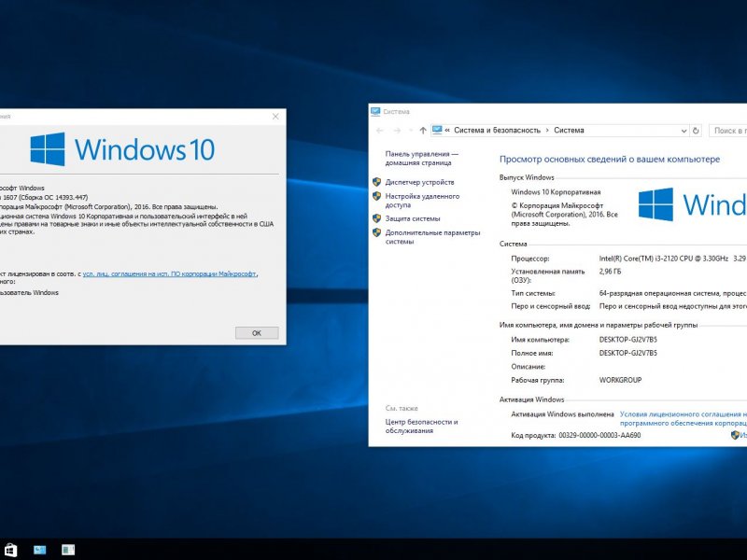Go up one level with the up arrow
This screenshot has height=560, width=747.
click(x=423, y=131)
